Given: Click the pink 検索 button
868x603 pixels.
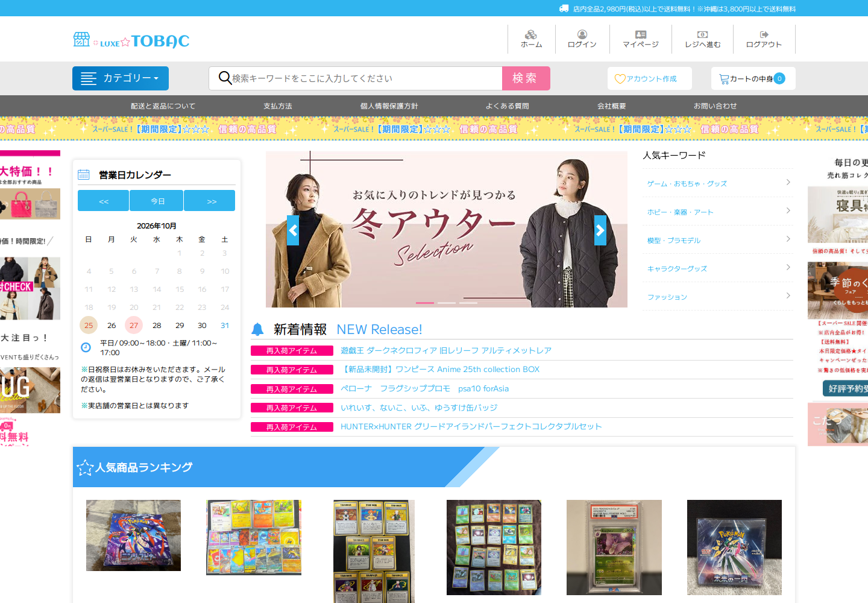Looking at the screenshot, I should (x=526, y=78).
